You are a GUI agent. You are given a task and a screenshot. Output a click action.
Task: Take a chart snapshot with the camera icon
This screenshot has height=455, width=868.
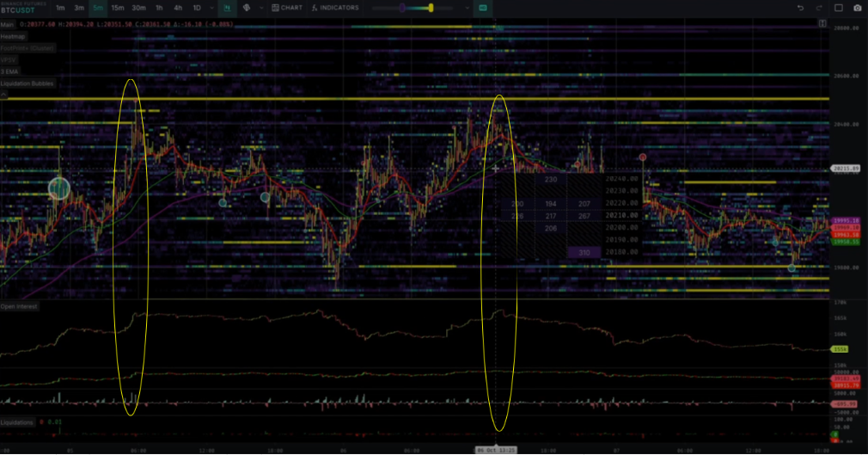858,8
